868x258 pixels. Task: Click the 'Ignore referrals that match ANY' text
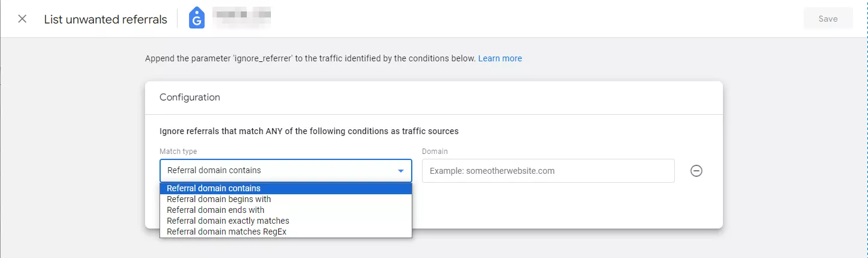pos(309,131)
